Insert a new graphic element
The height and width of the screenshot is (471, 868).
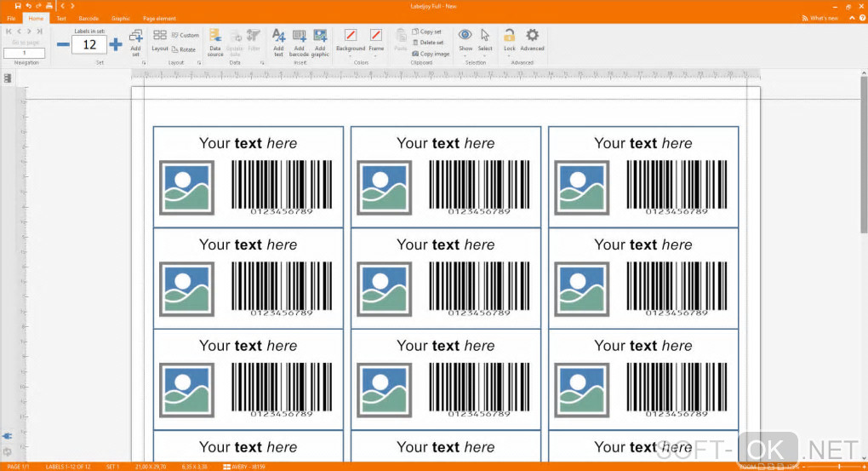[x=320, y=43]
